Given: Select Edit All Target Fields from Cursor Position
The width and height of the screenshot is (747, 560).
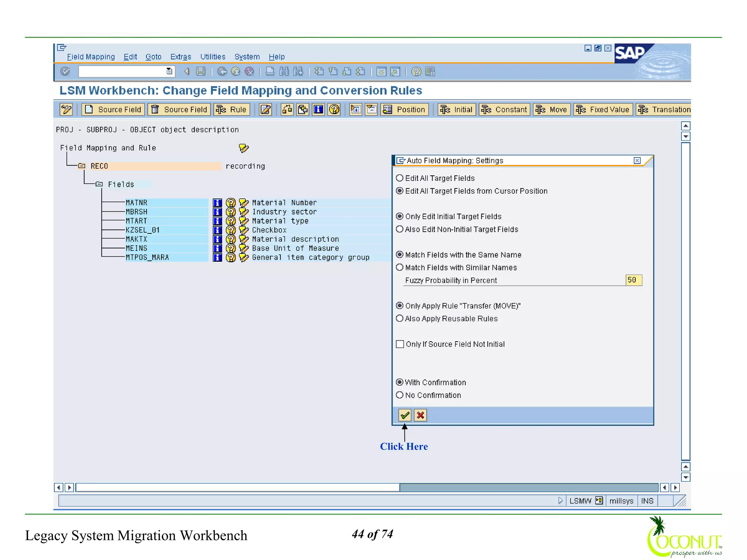Looking at the screenshot, I should tap(400, 191).
